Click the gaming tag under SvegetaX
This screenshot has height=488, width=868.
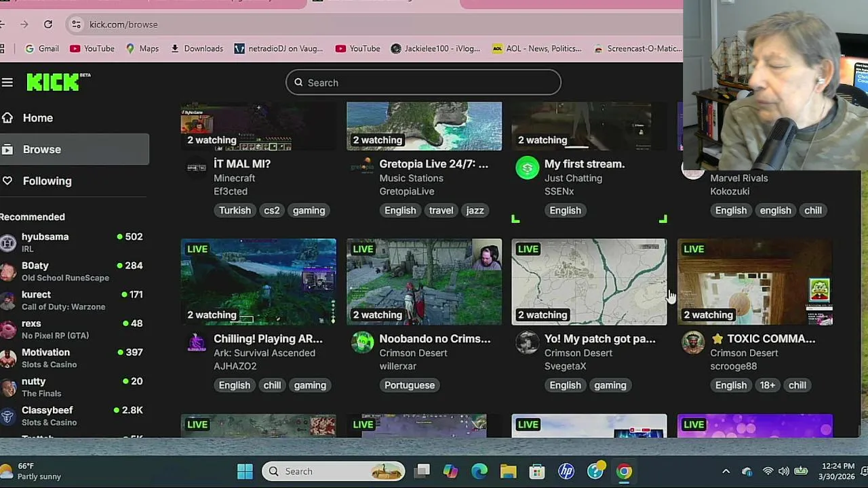pos(610,385)
